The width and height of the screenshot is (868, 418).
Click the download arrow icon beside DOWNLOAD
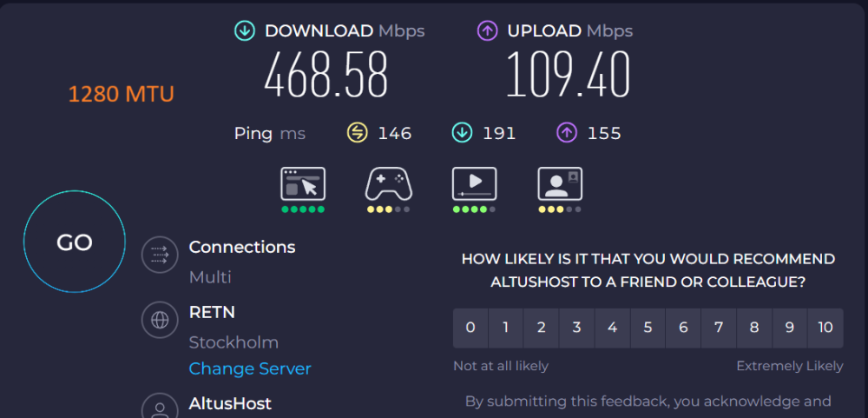pyautogui.click(x=244, y=31)
